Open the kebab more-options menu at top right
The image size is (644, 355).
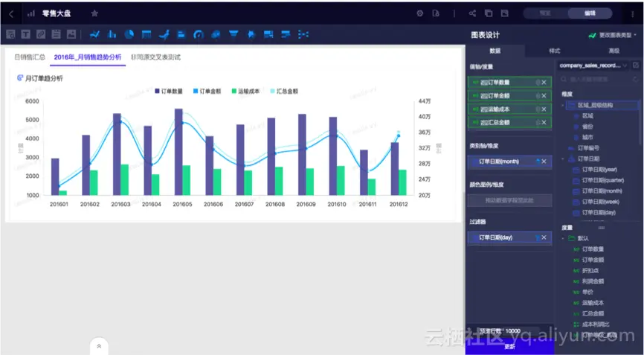tap(633, 14)
